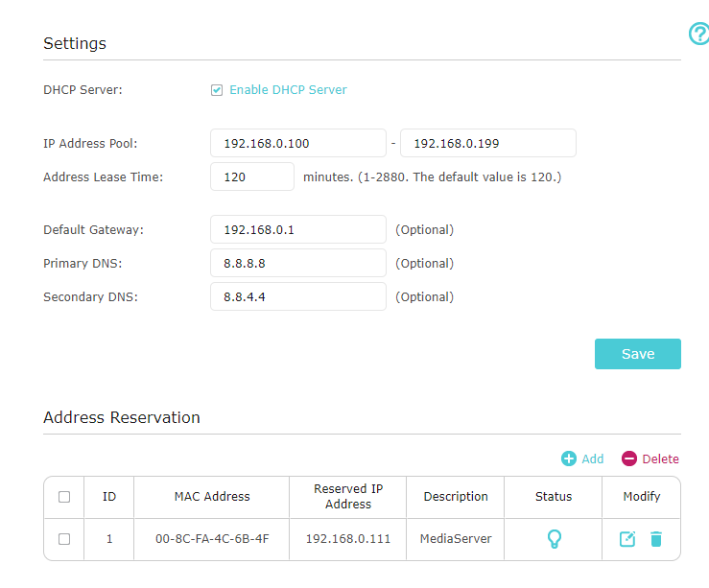Check the select-all header checkbox

point(64,497)
